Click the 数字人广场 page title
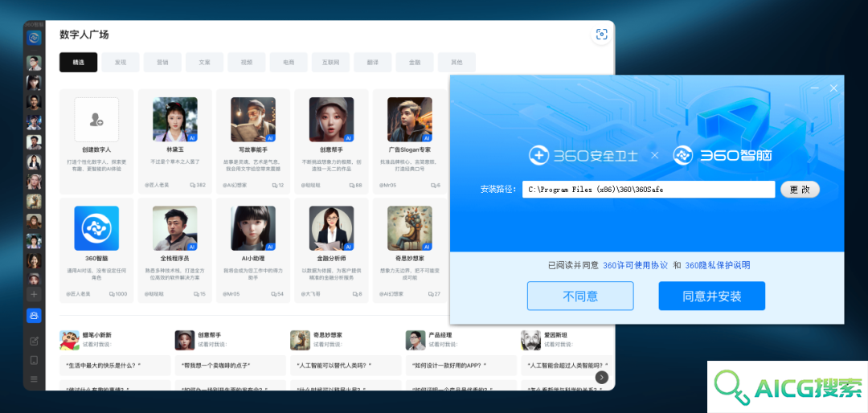Image resolution: width=868 pixels, height=413 pixels. [84, 35]
